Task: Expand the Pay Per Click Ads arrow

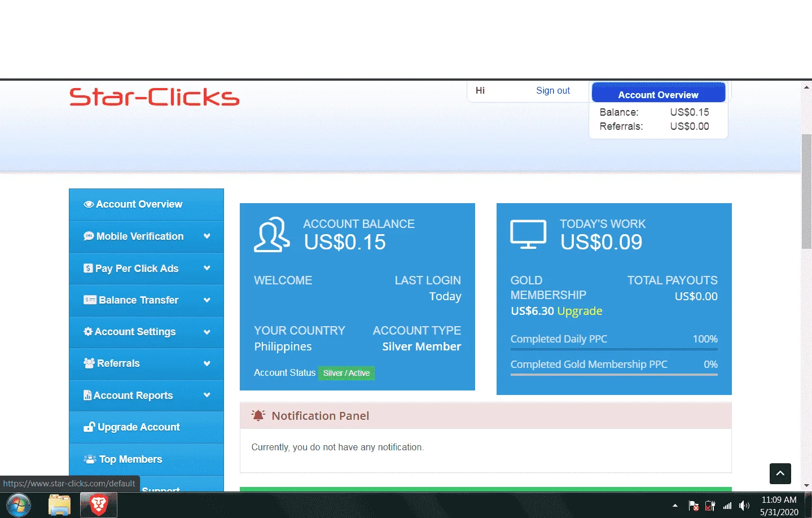Action: [207, 268]
